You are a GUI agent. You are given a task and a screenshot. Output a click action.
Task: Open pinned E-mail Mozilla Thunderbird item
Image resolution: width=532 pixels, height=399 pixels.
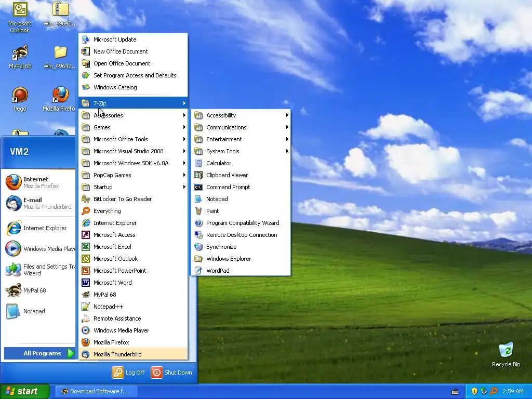[38, 203]
